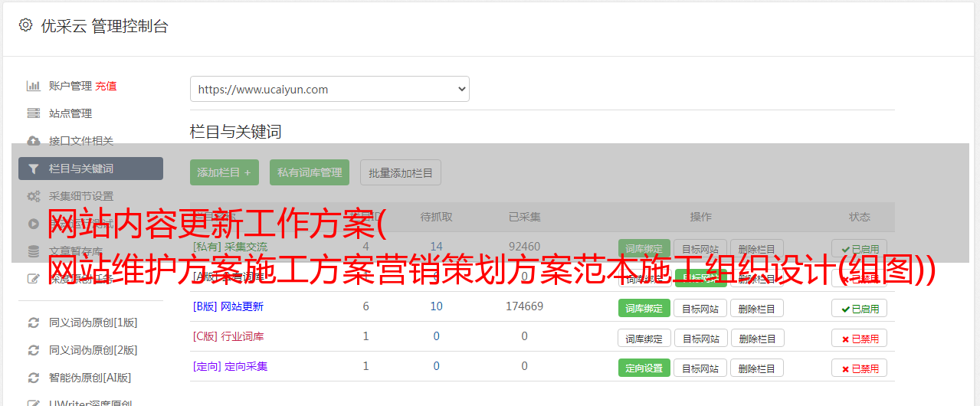Click the server icon for 站点管理
The image size is (980, 406).
tap(33, 113)
